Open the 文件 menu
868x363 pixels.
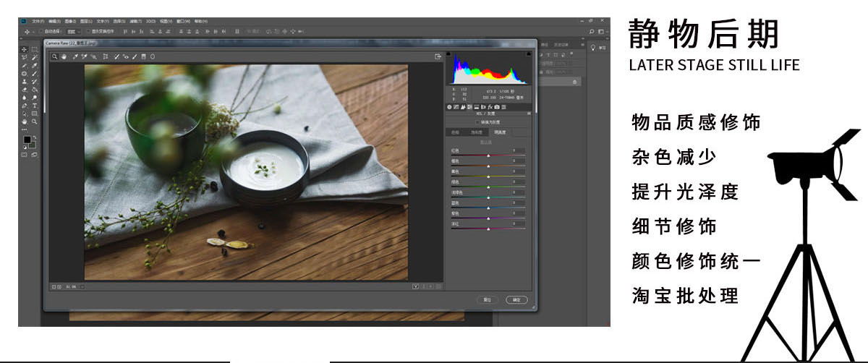tap(38, 22)
